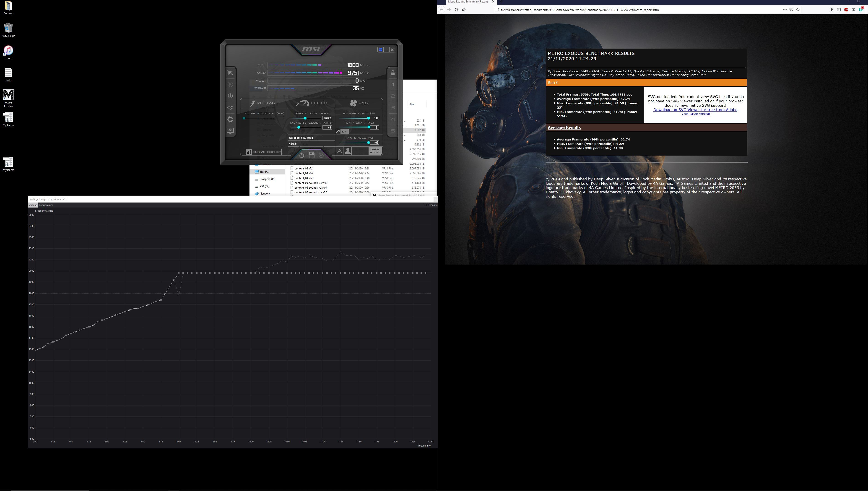
Task: Select Afterburner profile slot 4
Action: coord(393,119)
